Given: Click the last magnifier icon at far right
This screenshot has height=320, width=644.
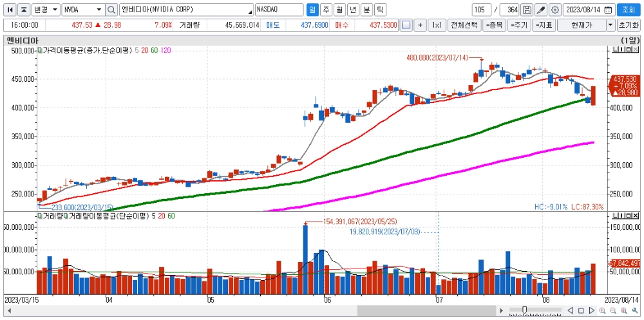Looking at the screenshot, I should click(x=634, y=310).
